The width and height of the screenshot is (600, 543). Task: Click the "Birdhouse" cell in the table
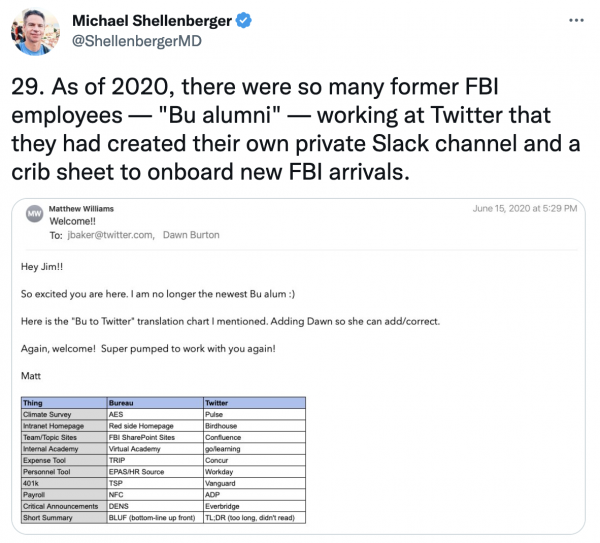(x=224, y=425)
